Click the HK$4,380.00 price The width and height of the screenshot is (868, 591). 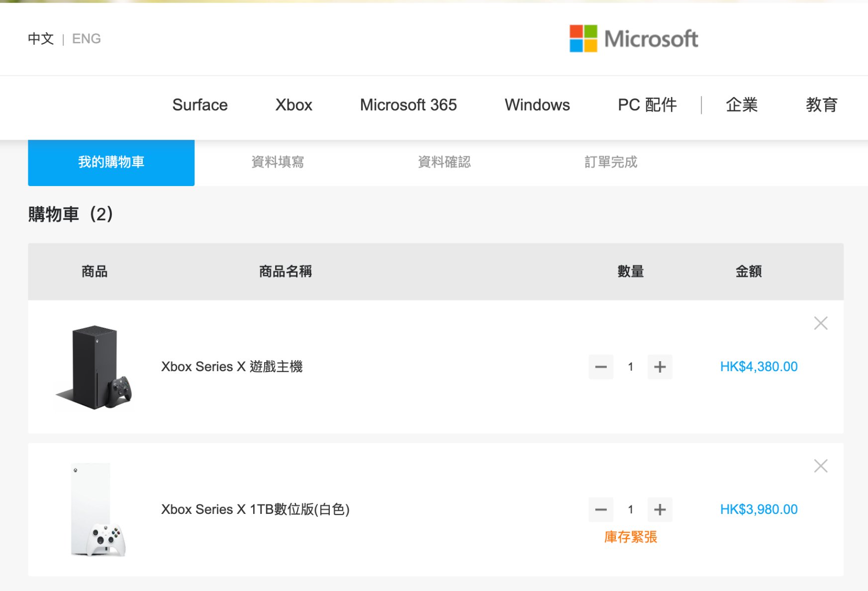(x=759, y=367)
